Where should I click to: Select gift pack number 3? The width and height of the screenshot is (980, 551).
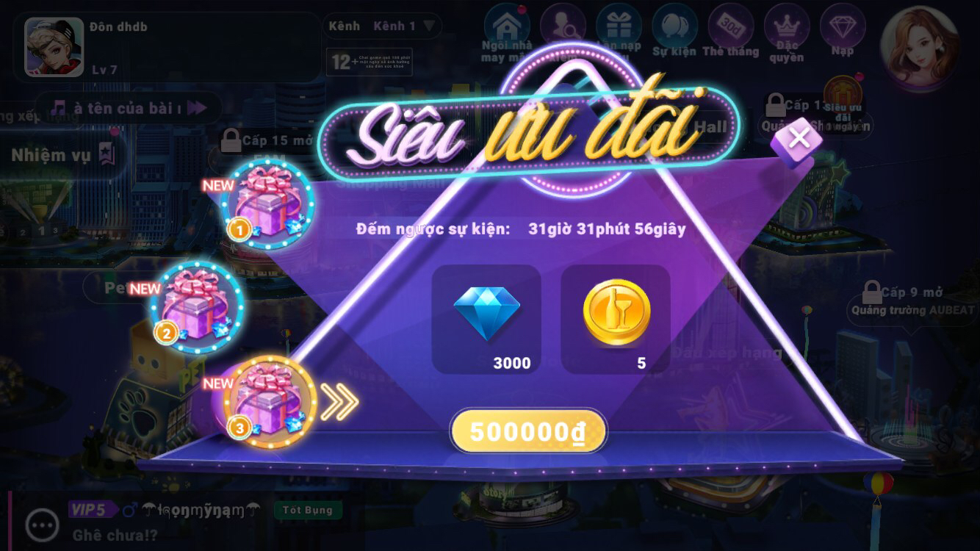pyautogui.click(x=269, y=401)
